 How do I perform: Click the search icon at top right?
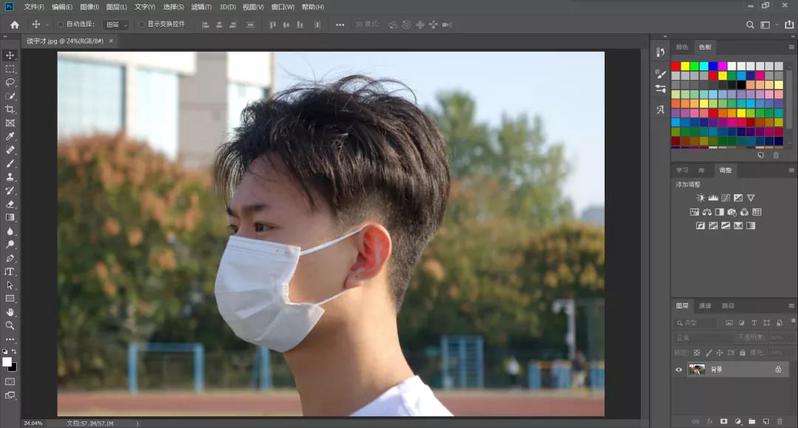coord(750,24)
